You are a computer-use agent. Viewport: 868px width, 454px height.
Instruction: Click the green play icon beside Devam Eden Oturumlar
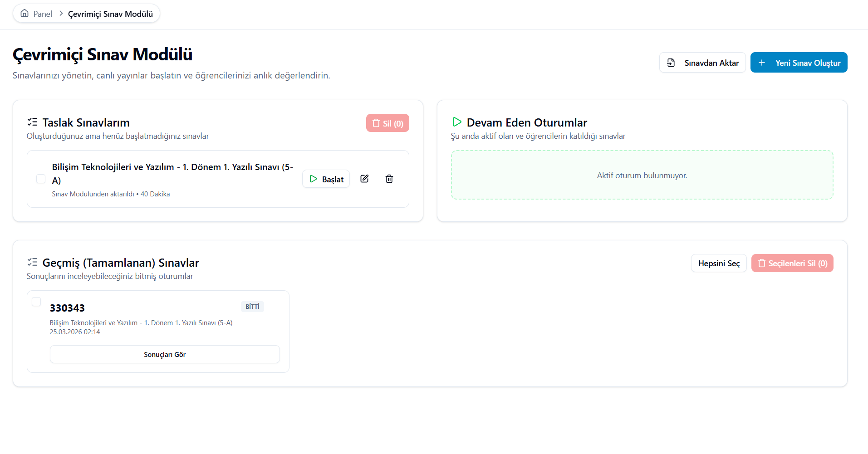(x=456, y=122)
